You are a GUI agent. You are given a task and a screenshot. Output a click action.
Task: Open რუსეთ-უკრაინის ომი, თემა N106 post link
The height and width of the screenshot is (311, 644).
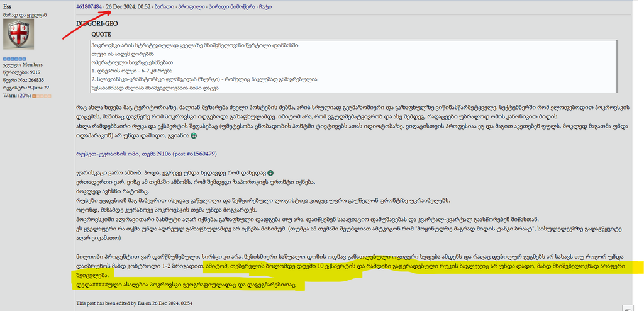pos(147,154)
